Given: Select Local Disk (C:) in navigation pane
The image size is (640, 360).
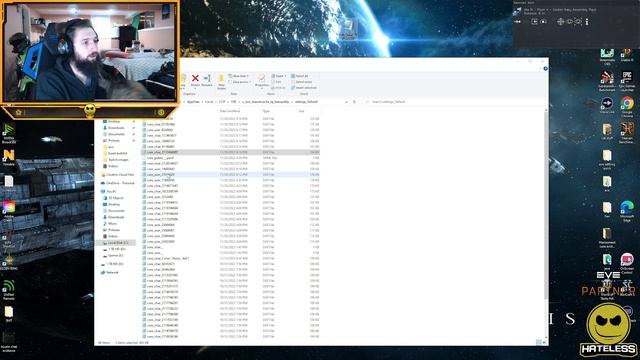Looking at the screenshot, I should [115, 243].
